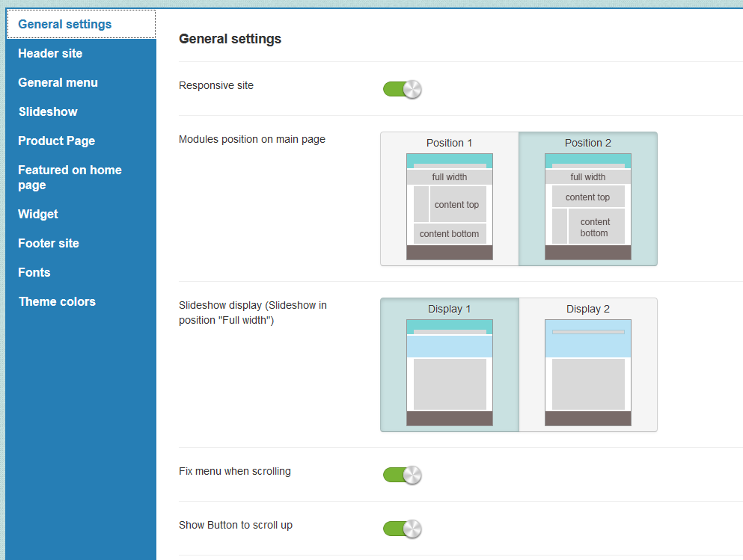This screenshot has width=743, height=560.
Task: Select Featured on home page section
Action: [x=70, y=177]
